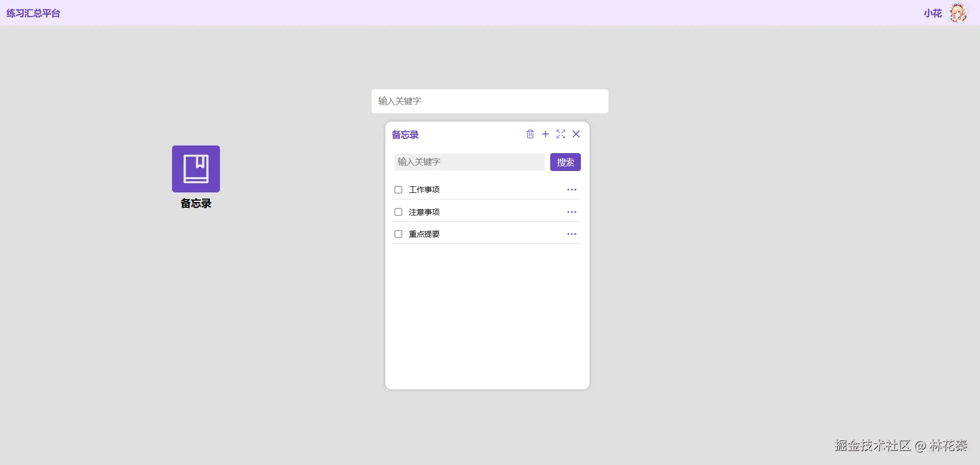Click the ellipsis icon next to 重点提要

click(x=571, y=234)
